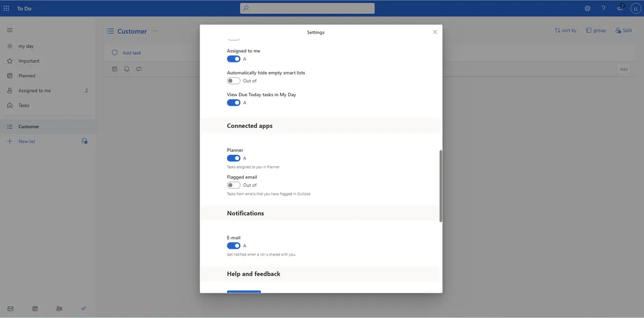
Task: Click the plus icon beside New list
Action: coord(10,141)
